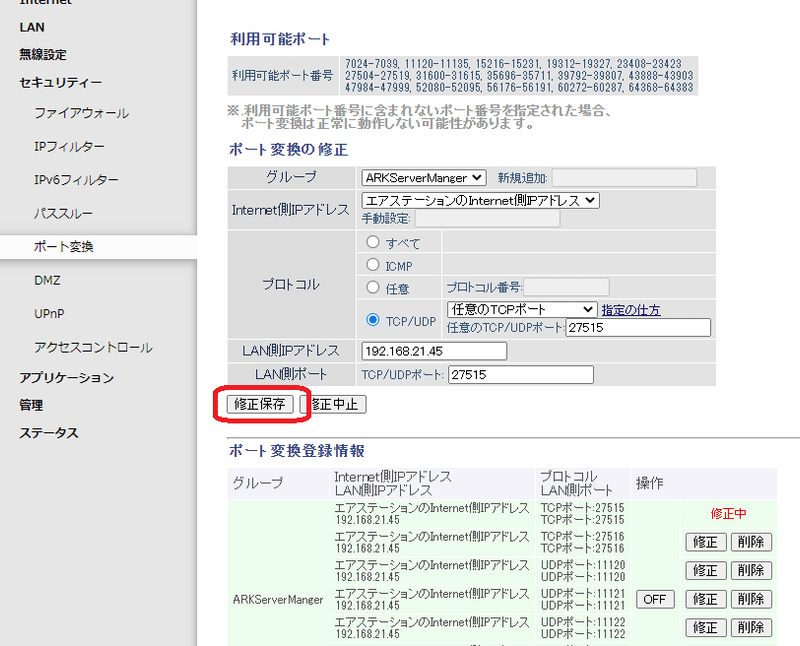800x646 pixels.
Task: Go to ファイアウォール settings
Action: click(x=81, y=113)
